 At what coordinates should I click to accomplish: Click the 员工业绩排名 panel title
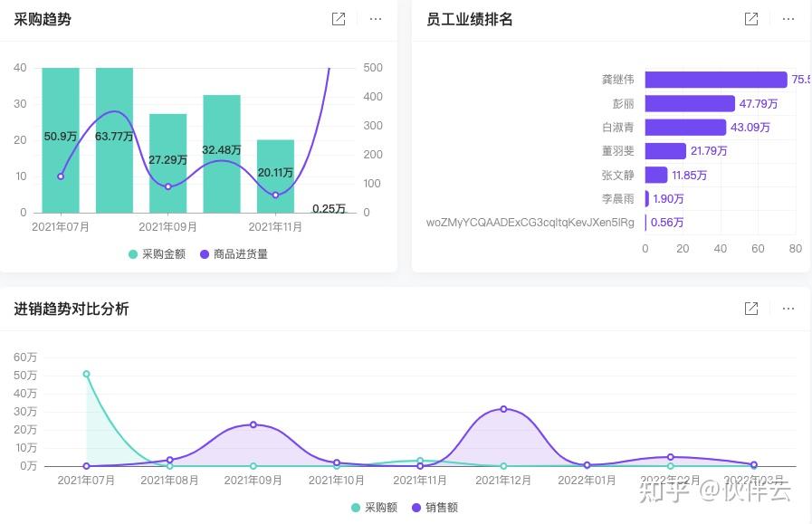pyautogui.click(x=469, y=19)
